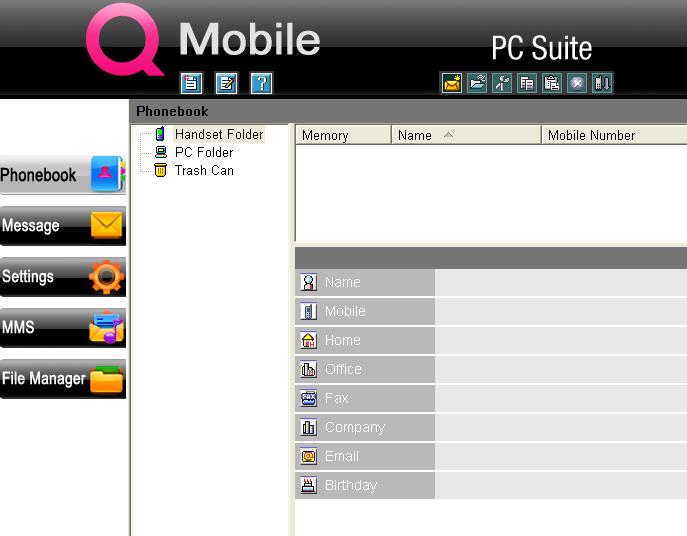Click the Home label in details panel
The width and height of the screenshot is (687, 536).
tap(343, 340)
